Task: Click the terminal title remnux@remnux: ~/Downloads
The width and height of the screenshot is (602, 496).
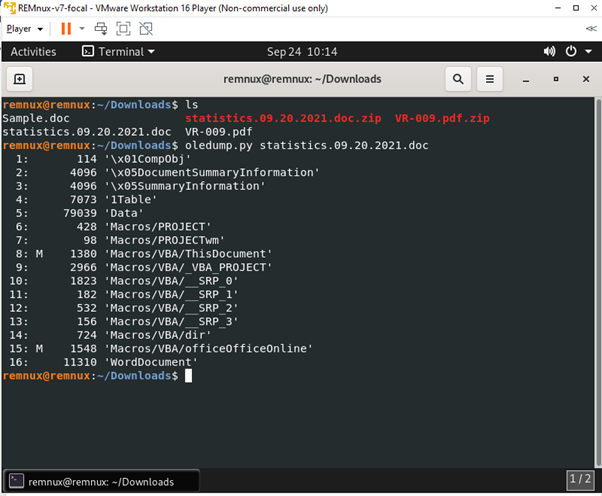Action: tap(303, 79)
